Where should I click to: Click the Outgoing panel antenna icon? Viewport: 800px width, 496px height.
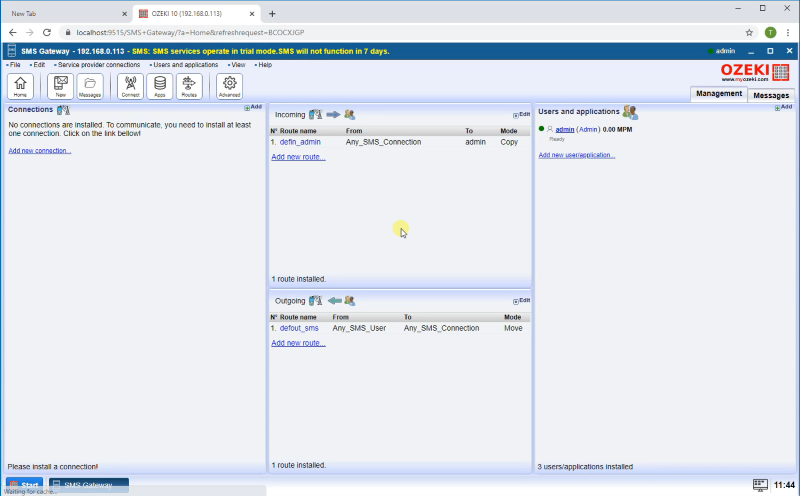point(316,301)
